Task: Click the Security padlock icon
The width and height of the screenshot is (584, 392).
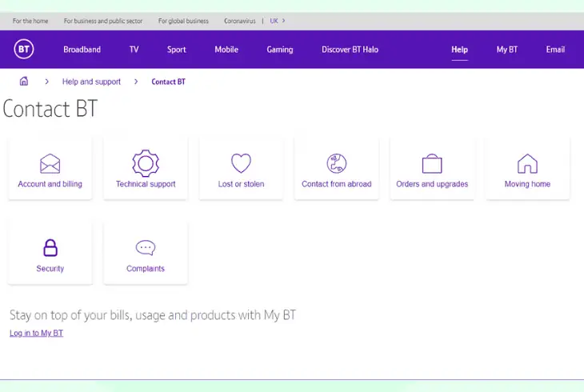Action: point(50,248)
